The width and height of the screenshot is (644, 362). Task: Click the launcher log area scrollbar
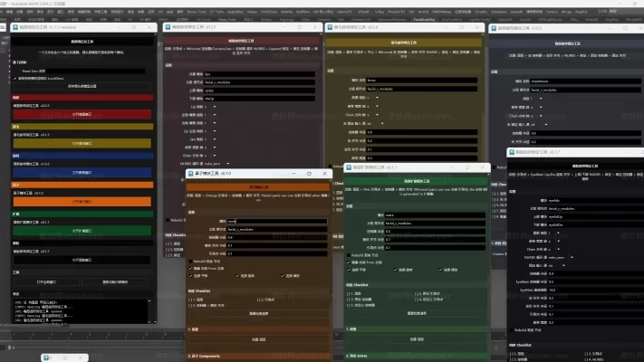(149, 310)
